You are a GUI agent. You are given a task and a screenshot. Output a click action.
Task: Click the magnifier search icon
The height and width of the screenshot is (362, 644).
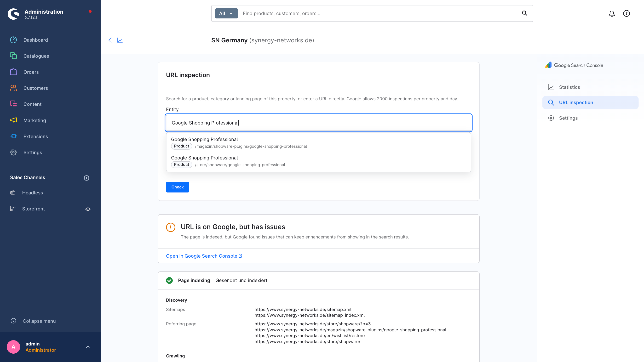(524, 13)
